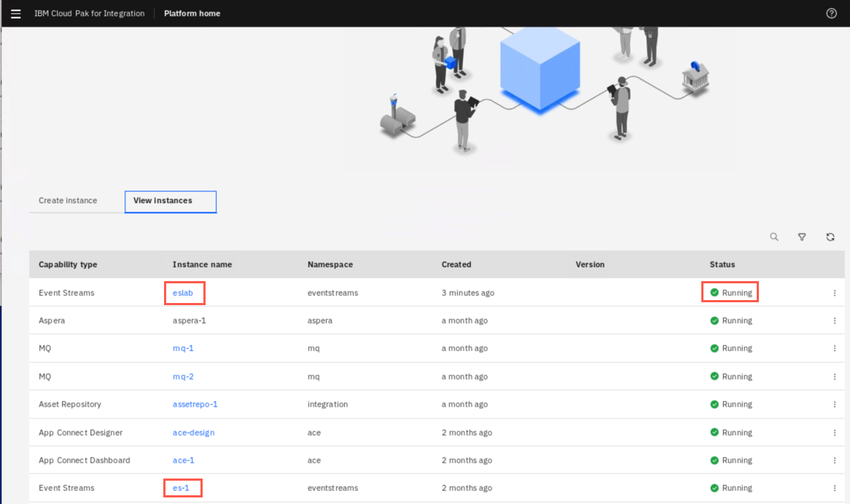This screenshot has width=850, height=504.
Task: Click the aspera-1 instance name
Action: (190, 320)
